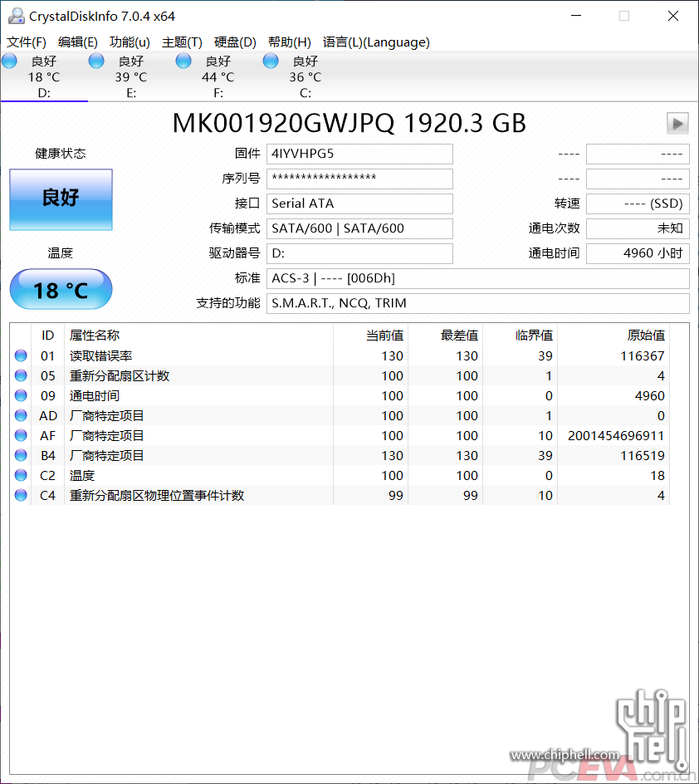Viewport: 699px width, 784px height.
Task: Click the ACS-3 standard field
Action: tap(478, 278)
